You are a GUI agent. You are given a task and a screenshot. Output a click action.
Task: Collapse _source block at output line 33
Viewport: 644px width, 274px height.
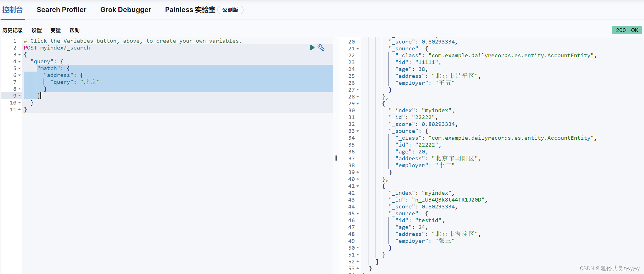click(358, 131)
